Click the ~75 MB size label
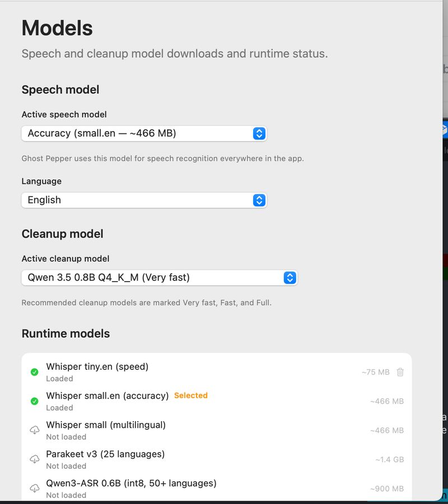This screenshot has width=448, height=504. (375, 372)
